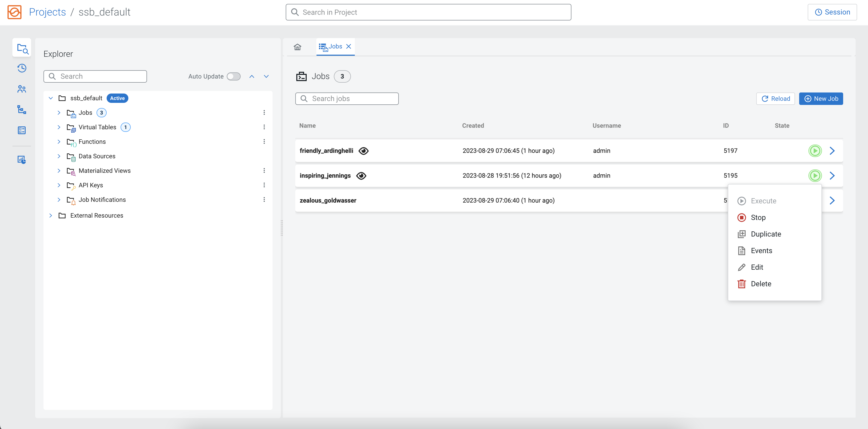Click the New Job button
This screenshot has height=429, width=868.
click(x=821, y=99)
